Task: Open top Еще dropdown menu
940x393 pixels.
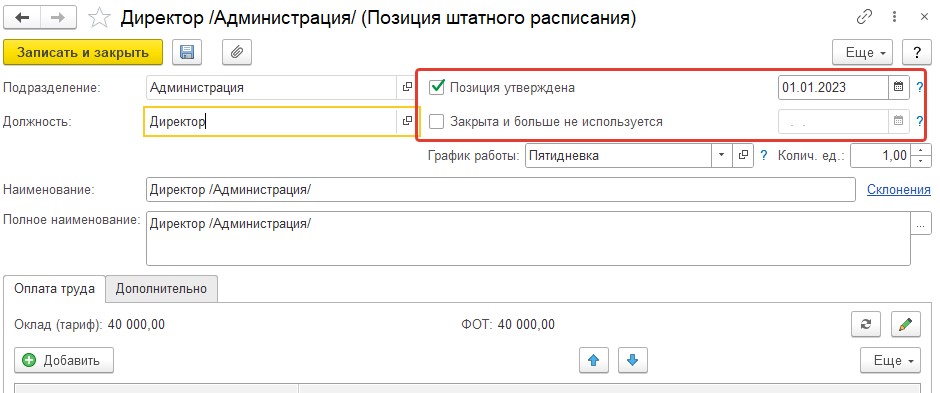Action: [863, 52]
